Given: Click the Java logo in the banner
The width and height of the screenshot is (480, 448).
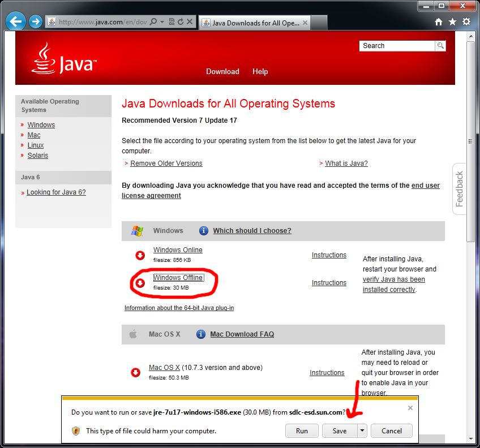Looking at the screenshot, I should (64, 58).
